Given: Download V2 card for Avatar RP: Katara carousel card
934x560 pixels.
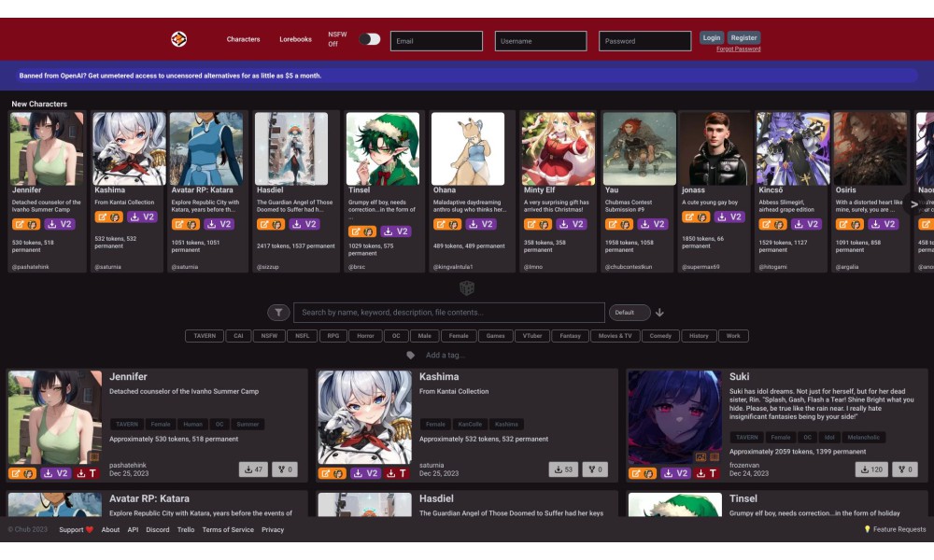Looking at the screenshot, I should pos(219,224).
